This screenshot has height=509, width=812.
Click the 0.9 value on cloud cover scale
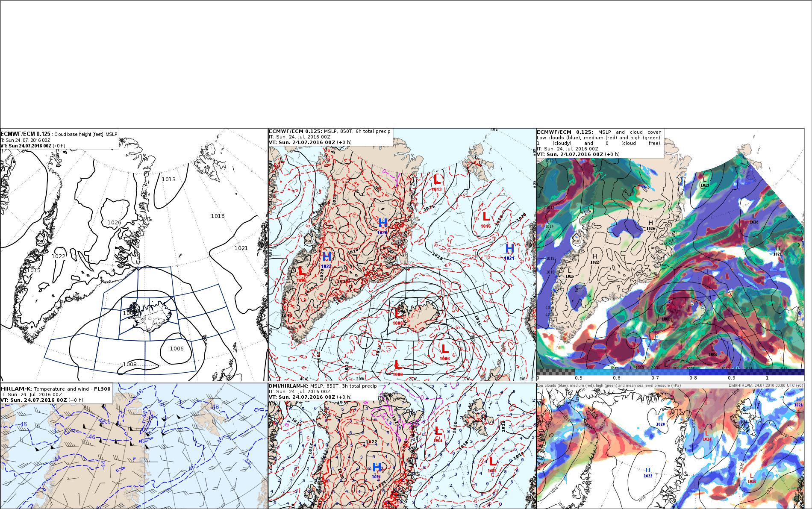click(731, 378)
